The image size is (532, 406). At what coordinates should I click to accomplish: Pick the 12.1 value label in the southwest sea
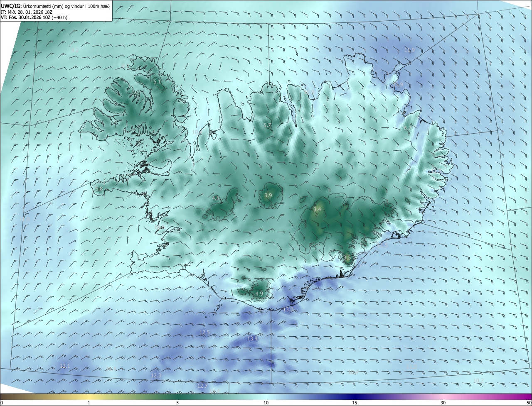point(65,366)
